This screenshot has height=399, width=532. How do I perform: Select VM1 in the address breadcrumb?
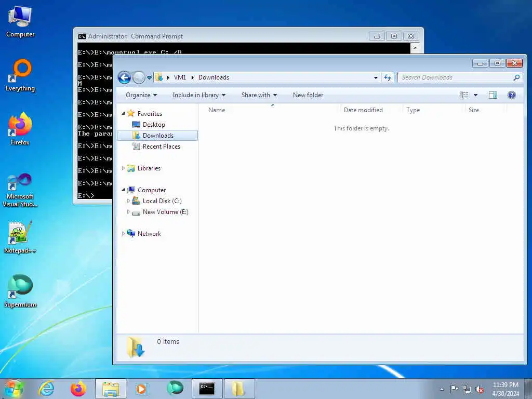coord(180,77)
